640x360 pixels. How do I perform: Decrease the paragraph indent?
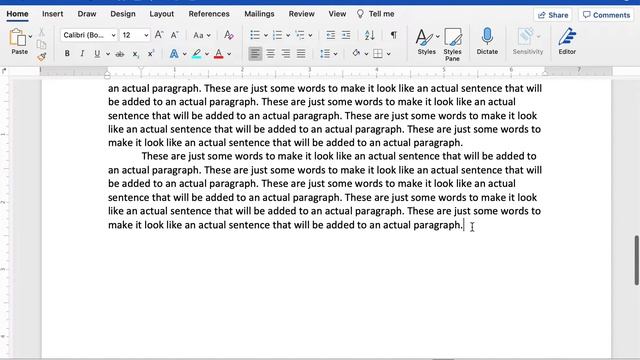tap(331, 35)
